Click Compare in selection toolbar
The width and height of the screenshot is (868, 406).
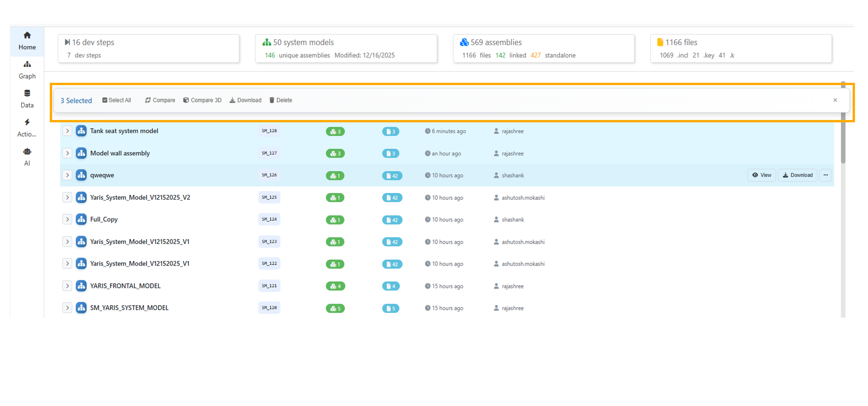click(160, 100)
